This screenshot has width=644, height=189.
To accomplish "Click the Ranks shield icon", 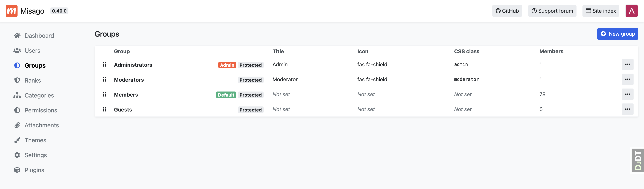I will point(17,80).
